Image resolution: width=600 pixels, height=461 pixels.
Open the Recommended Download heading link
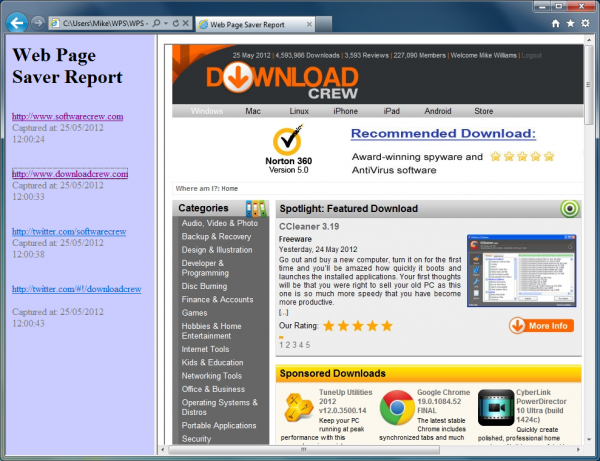pos(443,134)
